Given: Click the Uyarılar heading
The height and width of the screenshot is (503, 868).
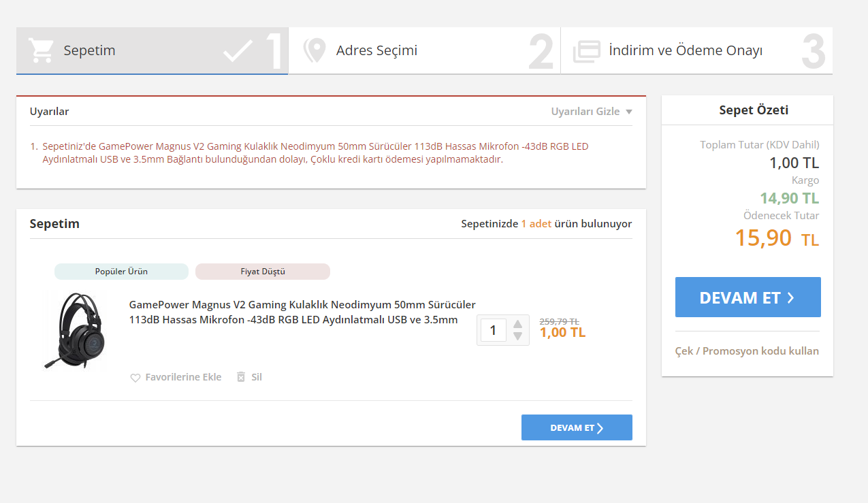Looking at the screenshot, I should click(x=49, y=112).
